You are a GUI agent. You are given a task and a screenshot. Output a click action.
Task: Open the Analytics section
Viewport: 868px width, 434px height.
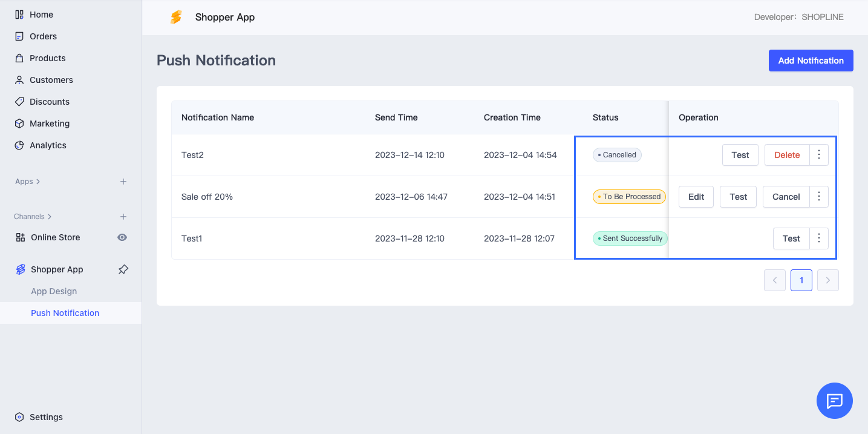48,145
